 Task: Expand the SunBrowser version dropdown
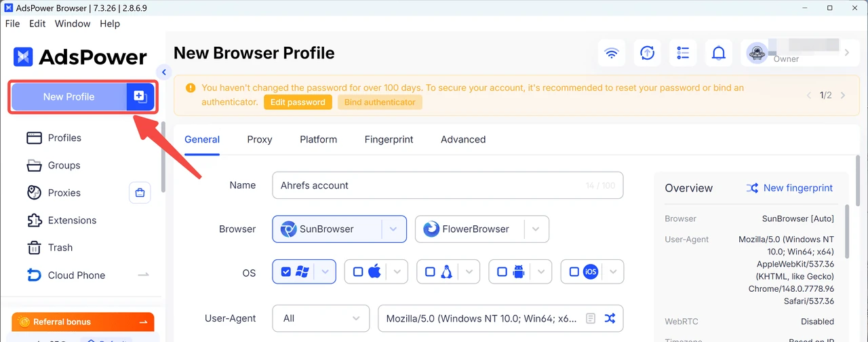click(393, 229)
